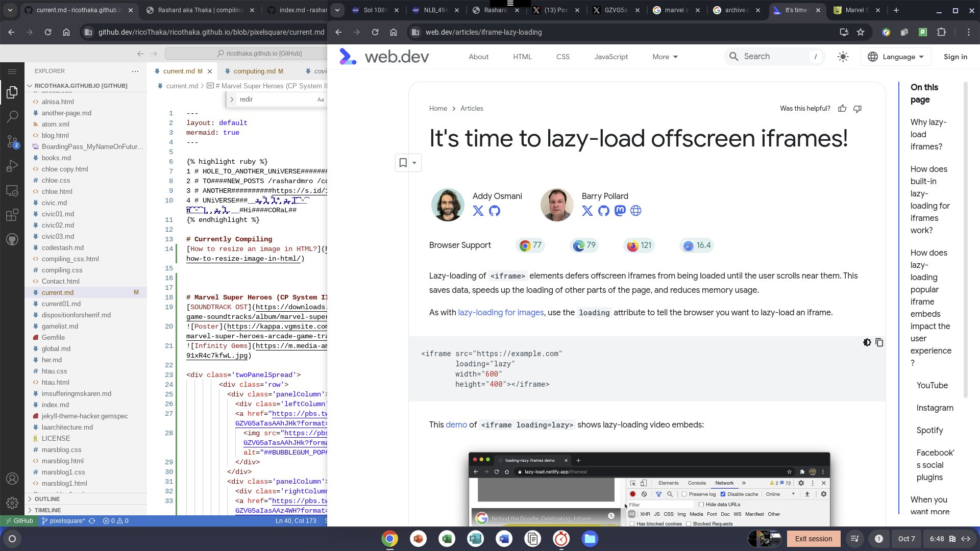The image size is (980, 551).
Task: Open the Manage gear icon in the editor
Action: (x=12, y=503)
